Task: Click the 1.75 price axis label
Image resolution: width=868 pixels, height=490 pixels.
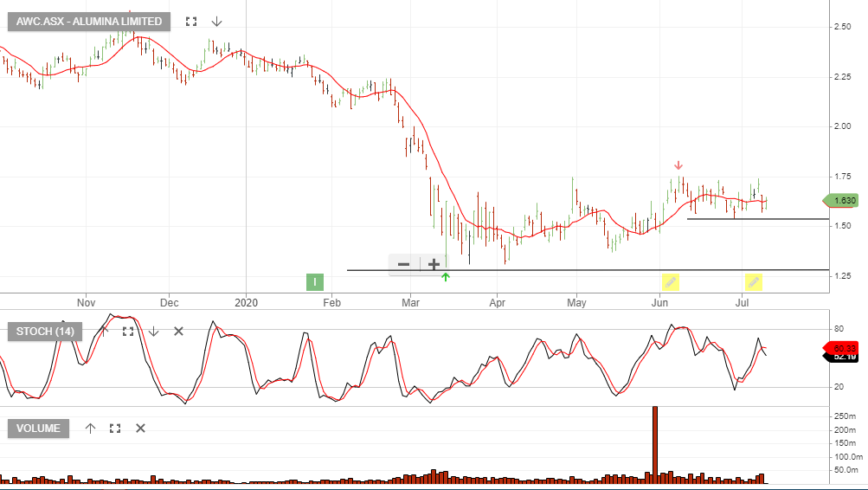Action: coord(843,176)
